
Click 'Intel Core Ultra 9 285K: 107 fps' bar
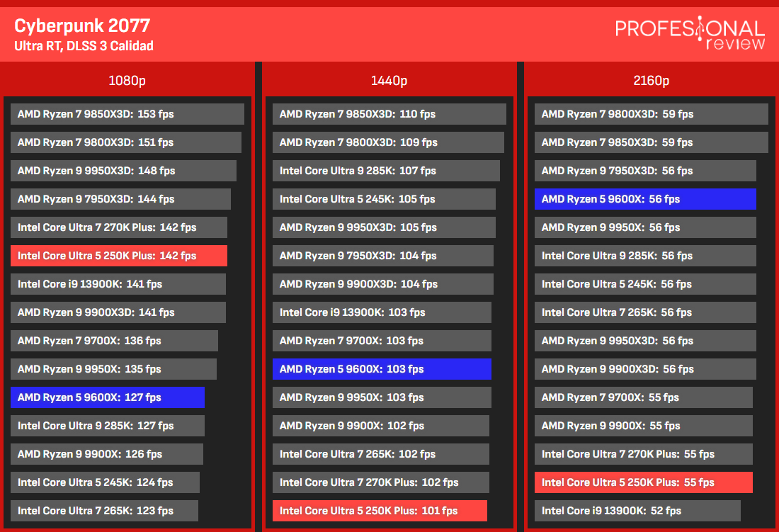click(387, 171)
